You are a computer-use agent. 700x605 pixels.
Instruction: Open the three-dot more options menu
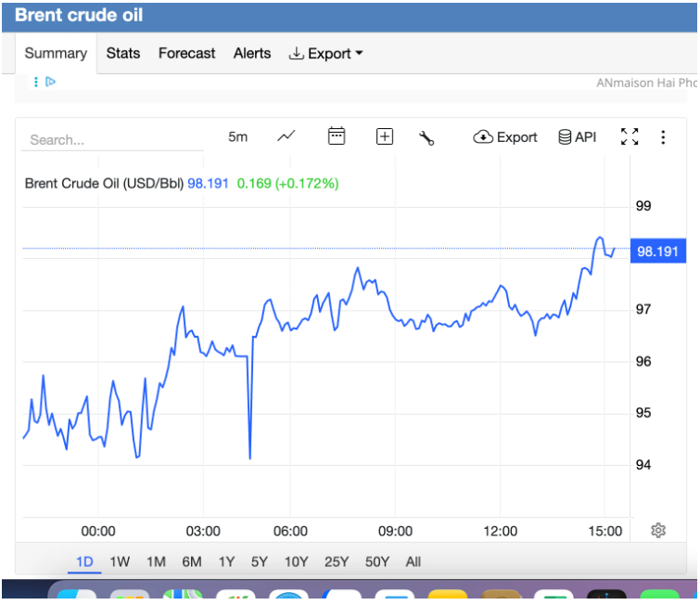tap(663, 136)
